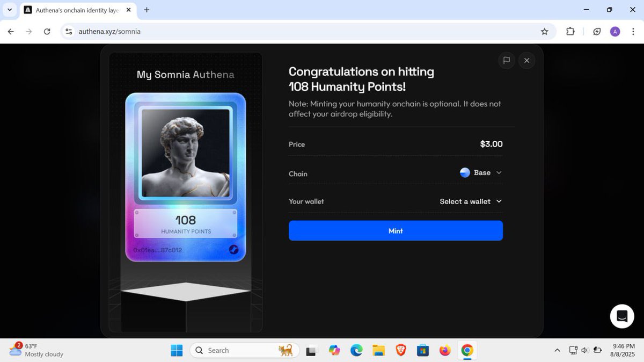Open Microsoft Store from the taskbar
Viewport: 644px width, 362px height.
tap(423, 350)
